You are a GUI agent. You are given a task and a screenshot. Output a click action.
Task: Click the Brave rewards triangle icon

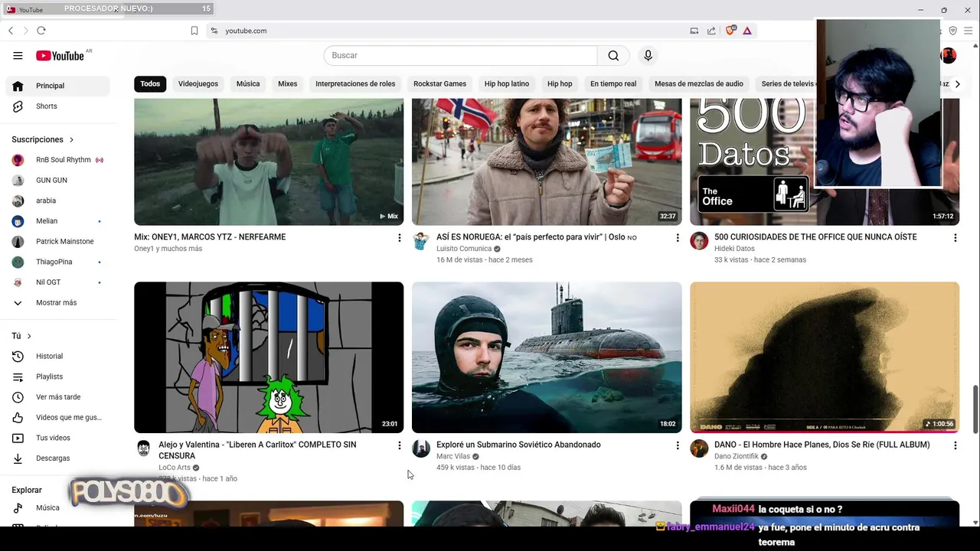pos(746,31)
